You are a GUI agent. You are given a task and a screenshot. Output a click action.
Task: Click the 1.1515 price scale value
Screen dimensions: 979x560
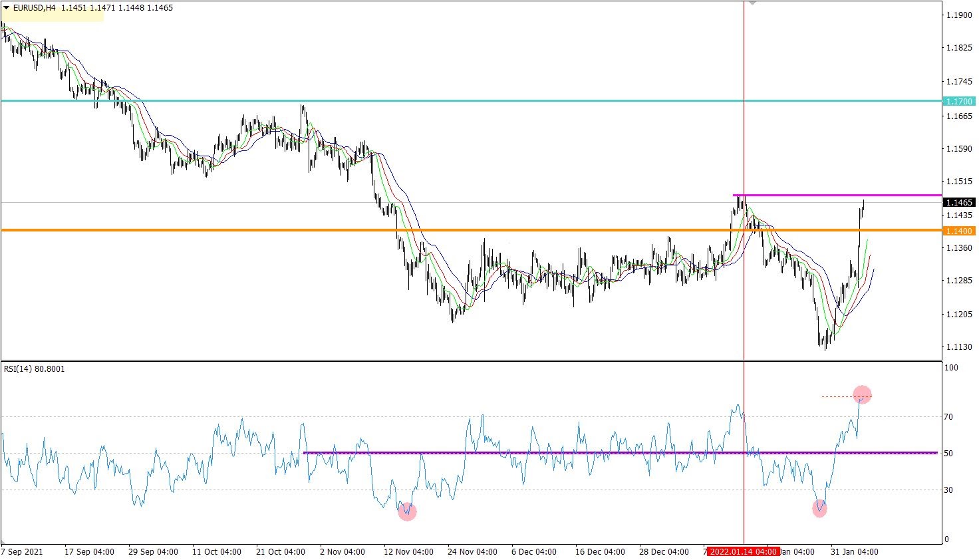[959, 181]
